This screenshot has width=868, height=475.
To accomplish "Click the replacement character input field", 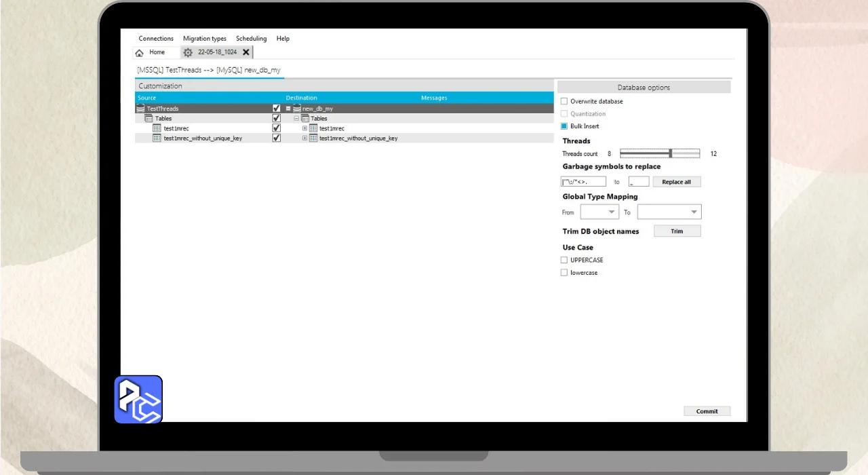I will click(639, 182).
